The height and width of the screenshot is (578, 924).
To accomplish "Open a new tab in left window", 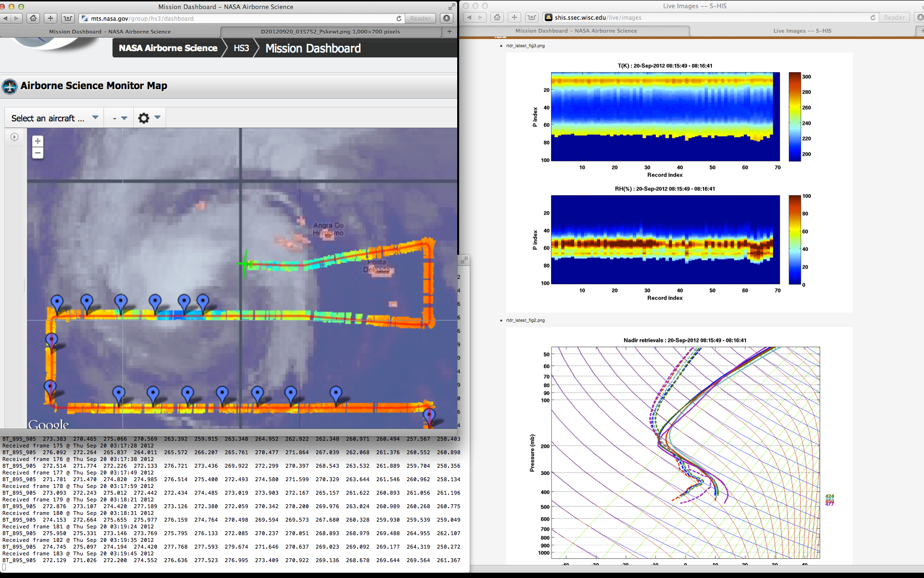I will coord(449,32).
